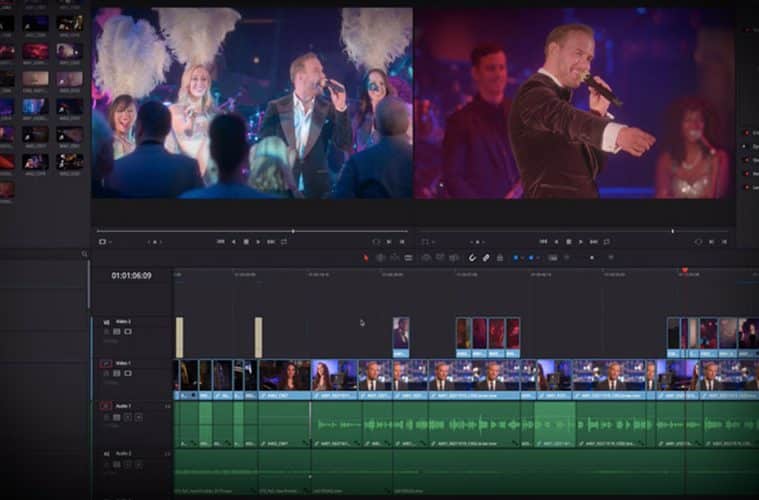Solo the Audio 2 track
The width and height of the screenshot is (759, 500).
(126, 463)
